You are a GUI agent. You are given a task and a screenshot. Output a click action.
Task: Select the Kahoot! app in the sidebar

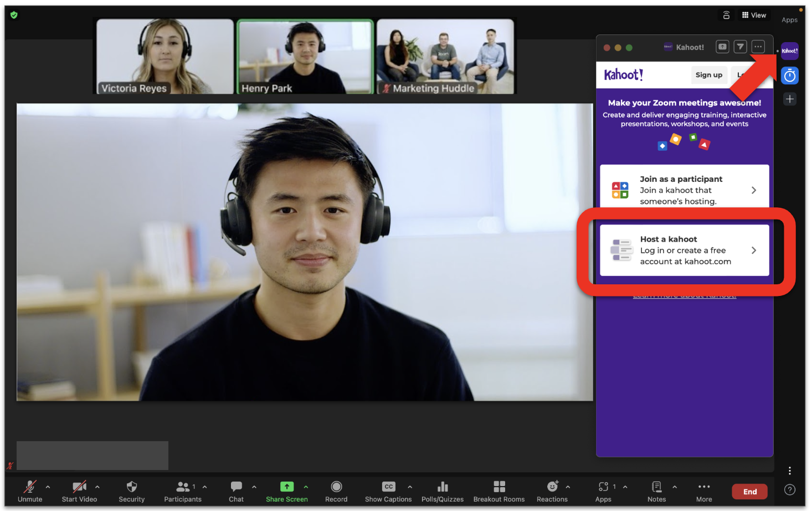click(x=790, y=51)
